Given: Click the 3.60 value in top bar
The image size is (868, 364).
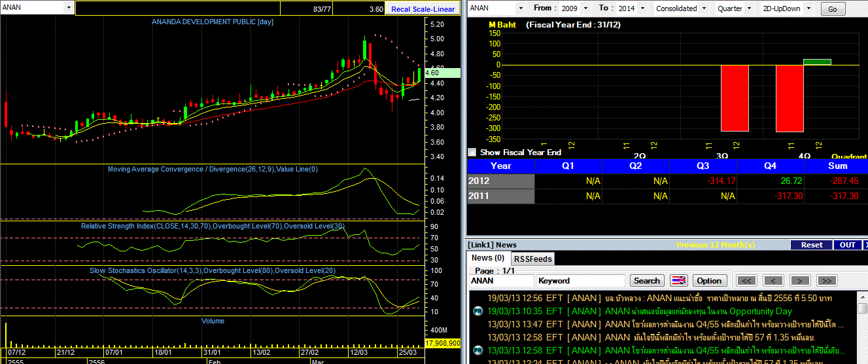Looking at the screenshot, I should pyautogui.click(x=376, y=9).
